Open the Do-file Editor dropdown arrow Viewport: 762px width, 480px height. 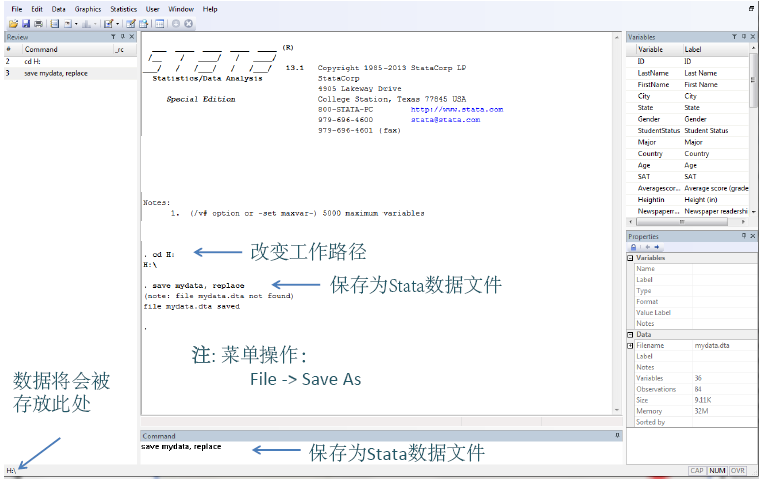118,23
